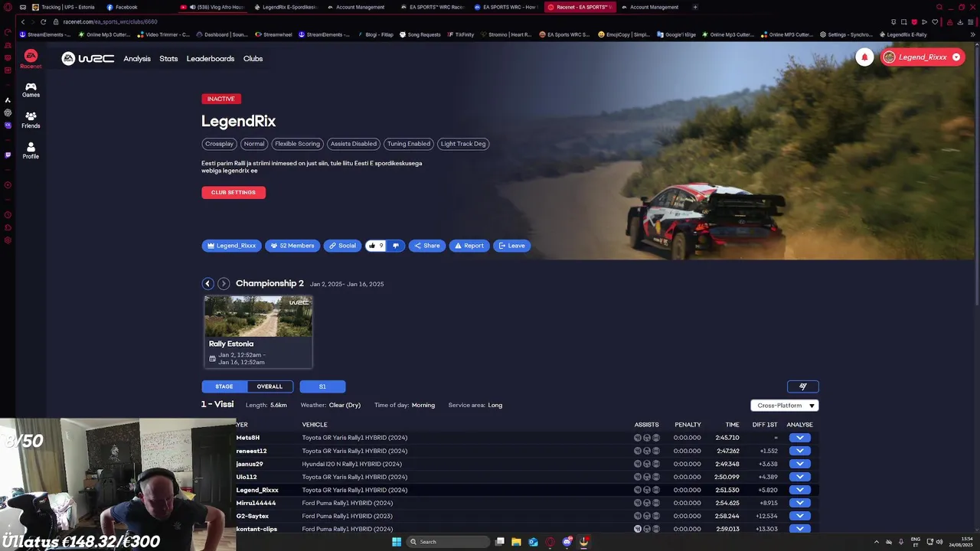Screen dimensions: 980x551
Task: Click player name kontant-clips
Action: [256, 529]
